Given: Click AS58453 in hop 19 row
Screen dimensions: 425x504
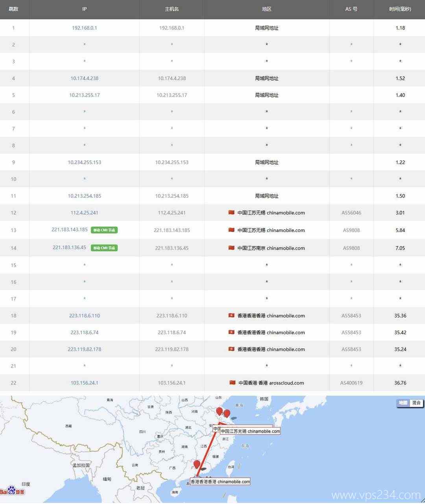Looking at the screenshot, I should click(x=351, y=333).
